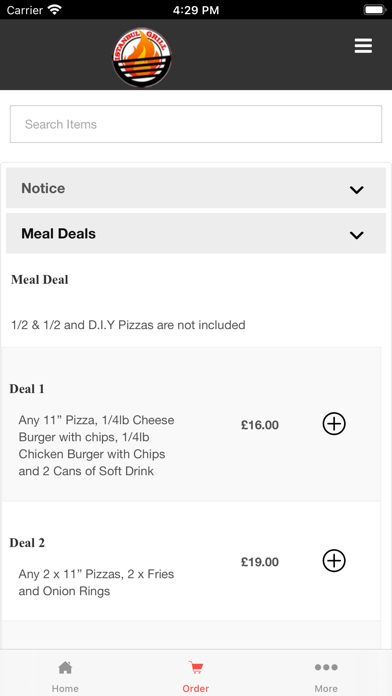Image resolution: width=392 pixels, height=696 pixels.
Task: Tap the Wi-Fi status icon
Action: 55,10
